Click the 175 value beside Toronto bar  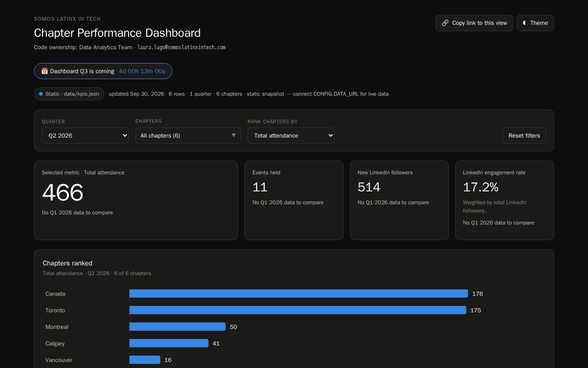pyautogui.click(x=475, y=310)
